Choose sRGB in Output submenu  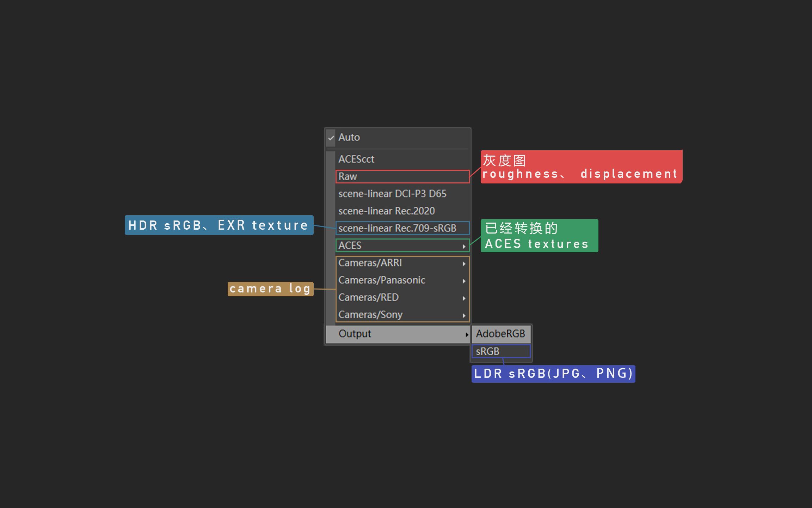(488, 351)
